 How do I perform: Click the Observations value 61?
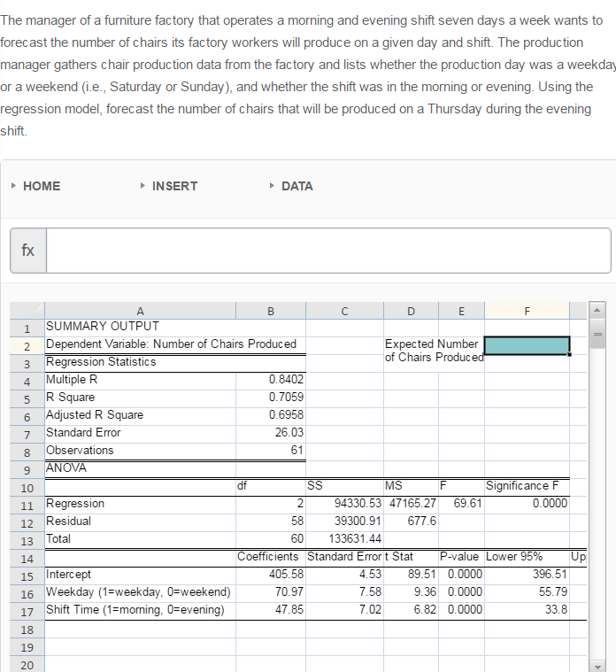[x=271, y=450]
